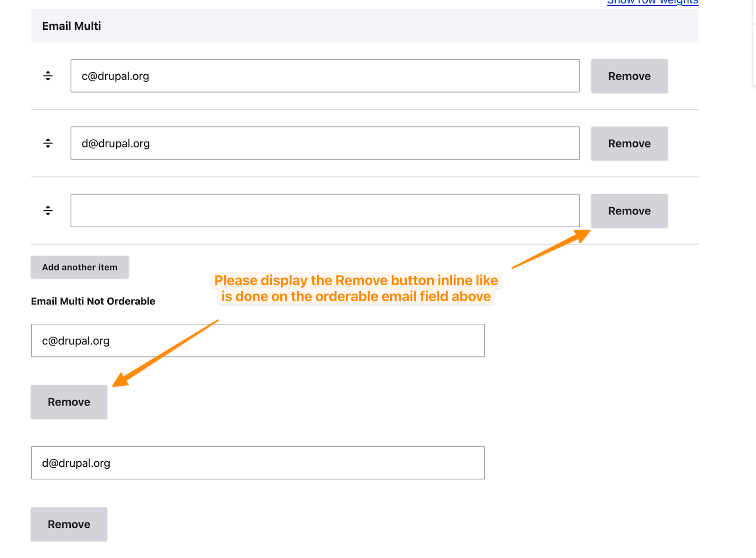Remove c@drupal.org from the orderable Email Multi table
The image size is (756, 558).
click(x=629, y=76)
